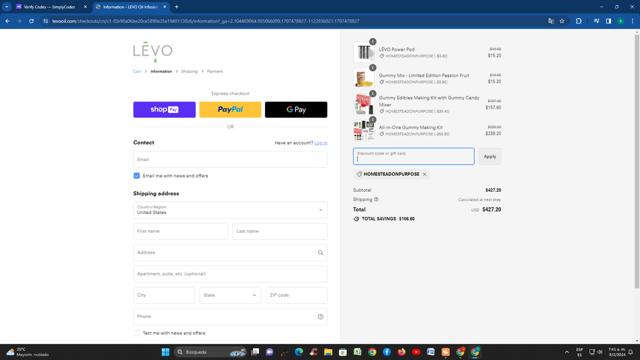The height and width of the screenshot is (360, 640).
Task: Click the First name field
Action: pos(181,231)
